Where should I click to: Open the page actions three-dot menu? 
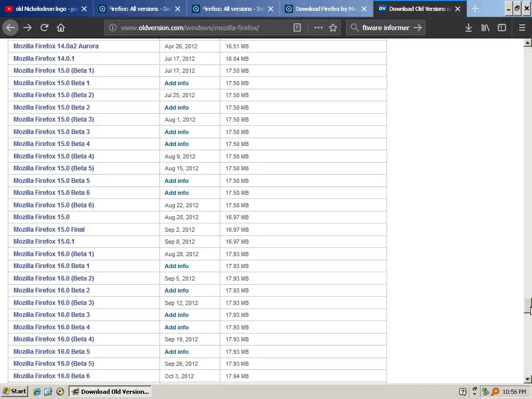[318, 28]
